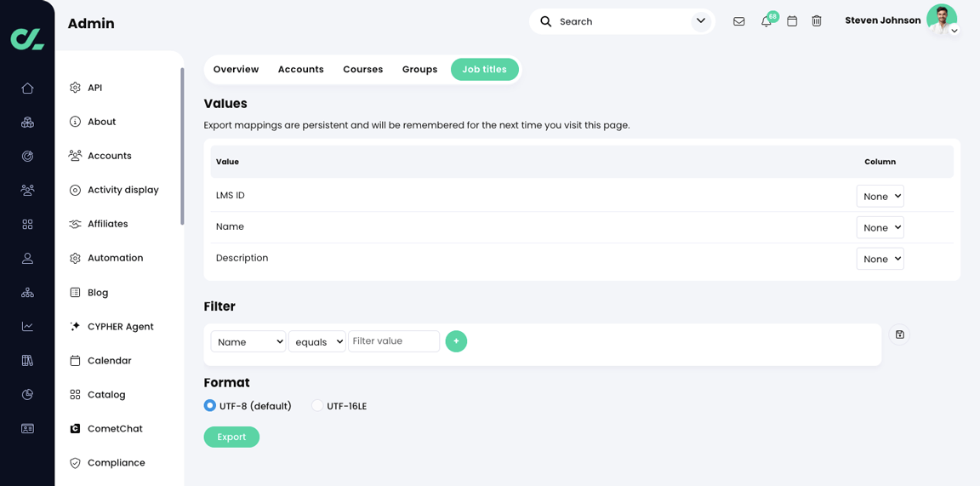Open the pie chart icon in left rail

(x=27, y=394)
